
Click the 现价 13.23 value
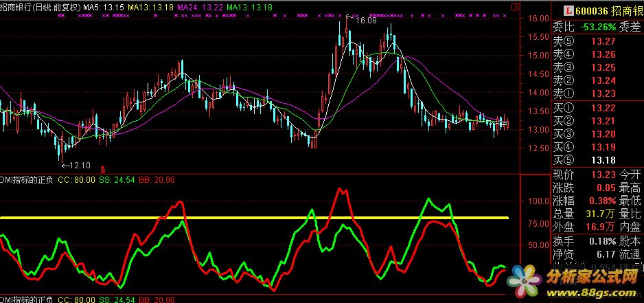click(603, 175)
